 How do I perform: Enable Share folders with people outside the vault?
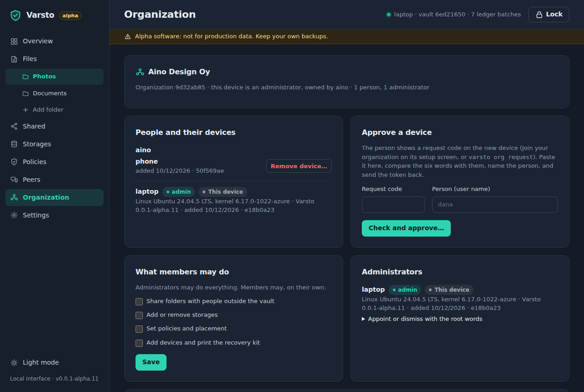139,302
